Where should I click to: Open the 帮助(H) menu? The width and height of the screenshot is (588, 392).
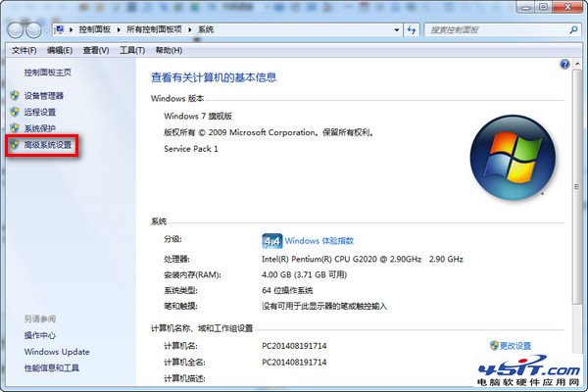coord(169,50)
